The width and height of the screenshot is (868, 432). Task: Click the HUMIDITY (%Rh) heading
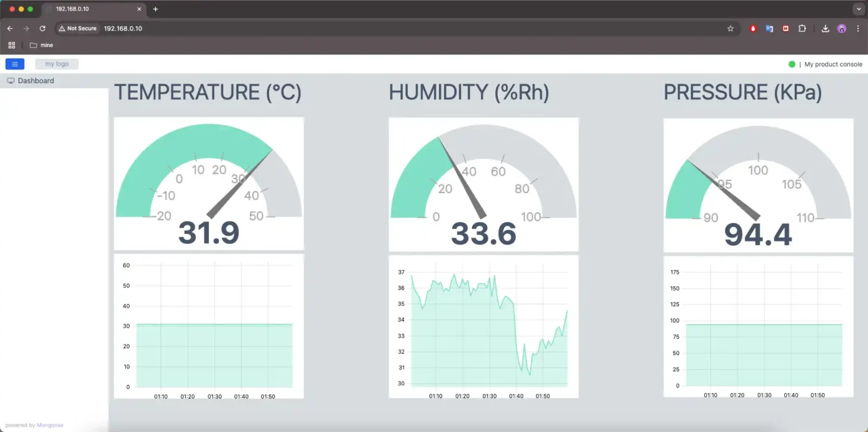(469, 92)
